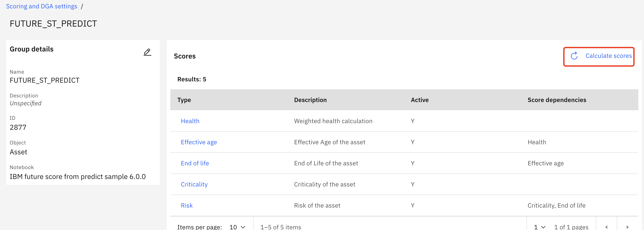Screen dimensions: 644x230
Task: Click the refresh icon beside Calculate scores
Action: (574, 56)
